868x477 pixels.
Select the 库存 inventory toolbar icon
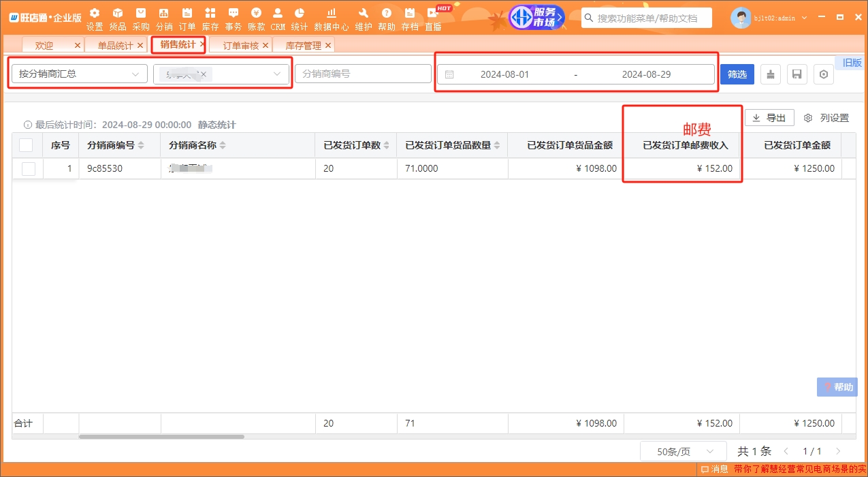pos(210,18)
